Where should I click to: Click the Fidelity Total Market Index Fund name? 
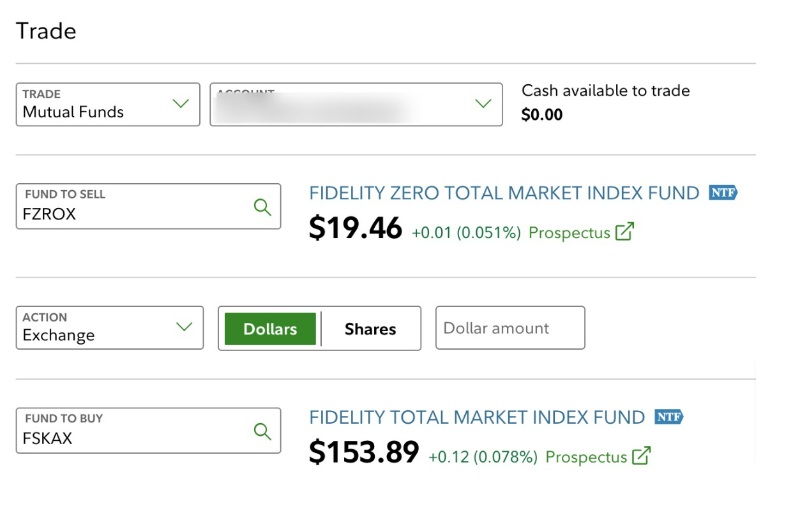pos(477,417)
